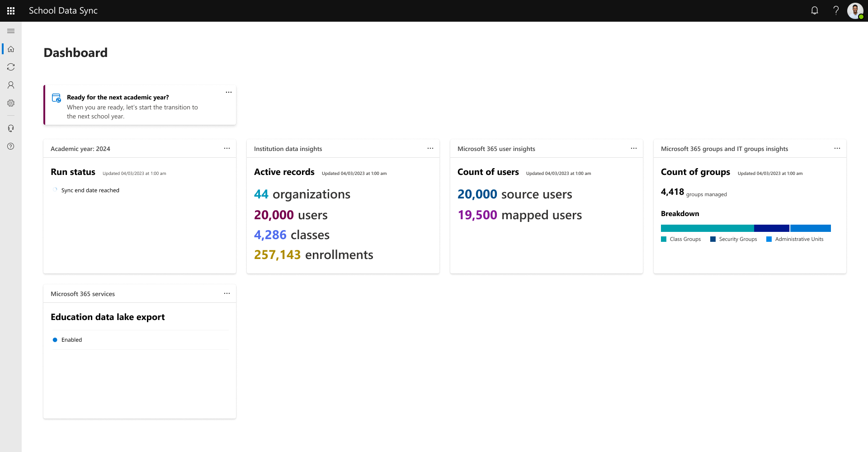Viewport: 868px width, 452px height.
Task: Open more options for Academic year card
Action: pyautogui.click(x=227, y=148)
